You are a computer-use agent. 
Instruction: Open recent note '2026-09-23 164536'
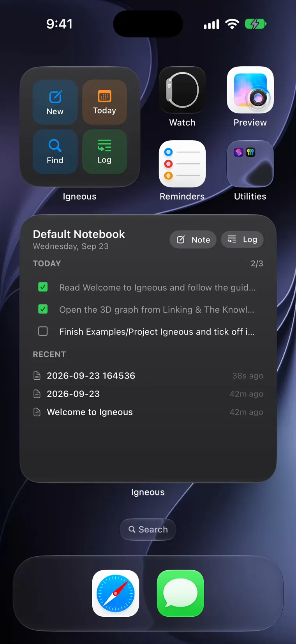coord(148,376)
